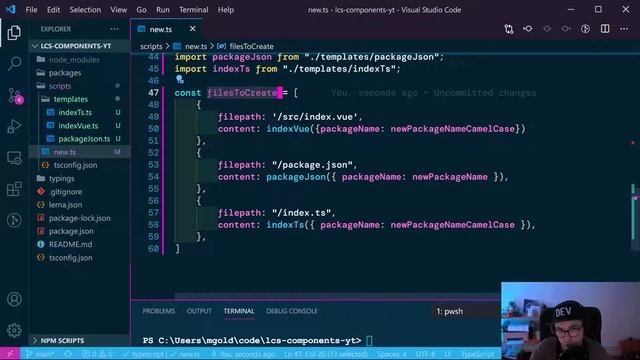
Task: Switch to the OUTPUT panel tab
Action: (x=199, y=311)
